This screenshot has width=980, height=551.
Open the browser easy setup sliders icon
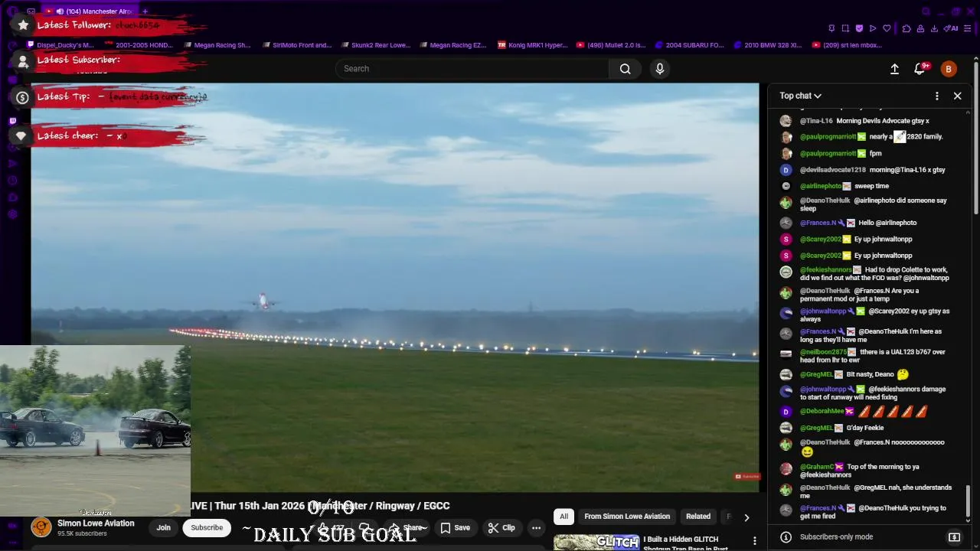[x=968, y=28]
